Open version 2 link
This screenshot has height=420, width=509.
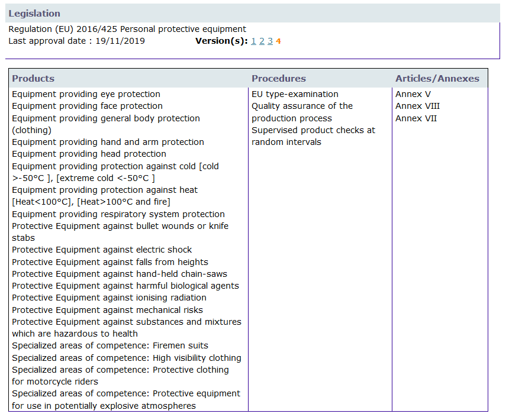coord(262,41)
